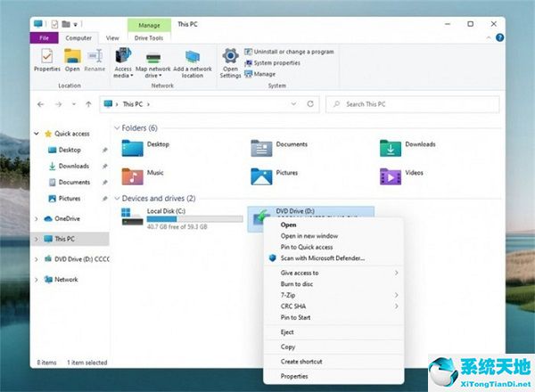The width and height of the screenshot is (535, 392).
Task: Select the Local Disk (C:) drive
Action: (182, 218)
